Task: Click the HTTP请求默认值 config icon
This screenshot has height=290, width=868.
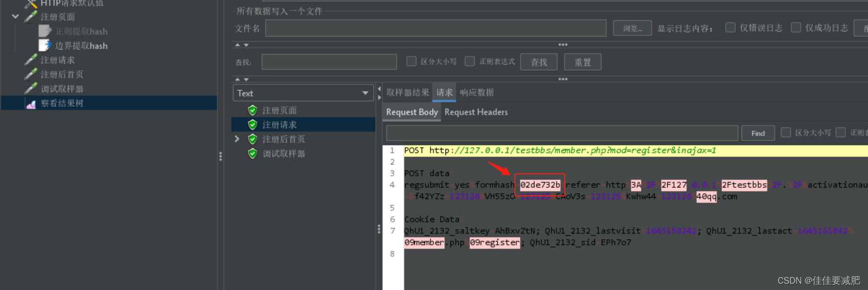Action: coord(31,3)
